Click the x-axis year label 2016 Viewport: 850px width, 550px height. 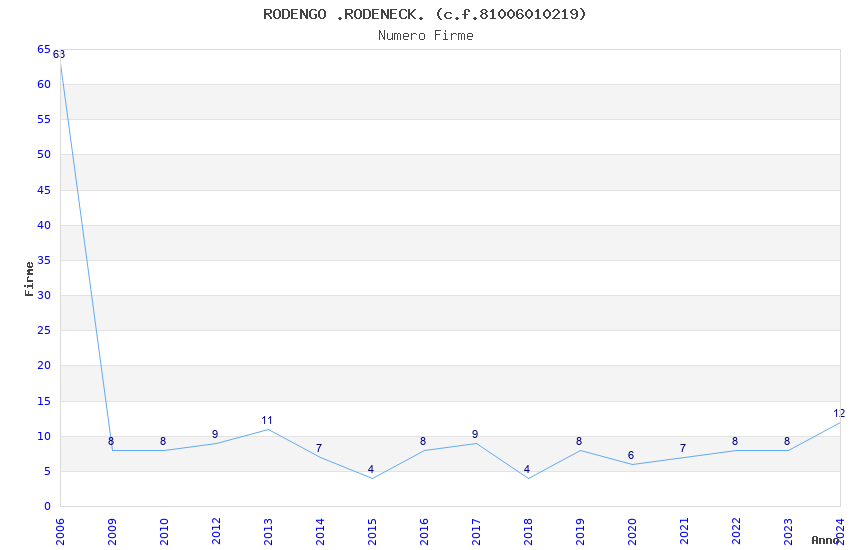click(x=424, y=531)
